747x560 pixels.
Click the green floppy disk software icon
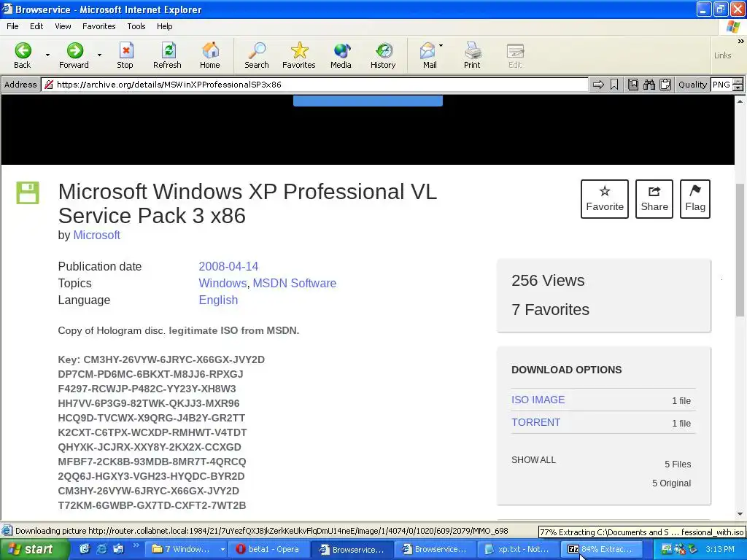coord(28,192)
